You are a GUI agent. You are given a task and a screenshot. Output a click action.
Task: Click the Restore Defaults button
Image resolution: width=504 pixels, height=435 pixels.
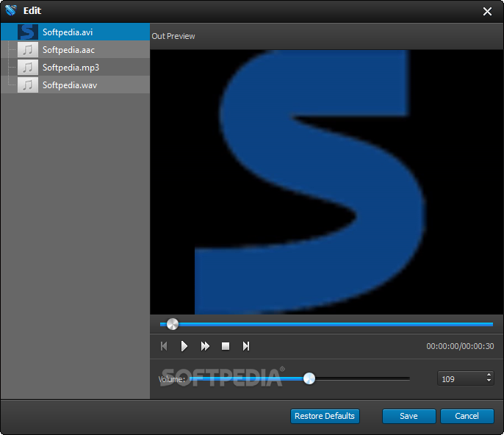[x=325, y=416]
